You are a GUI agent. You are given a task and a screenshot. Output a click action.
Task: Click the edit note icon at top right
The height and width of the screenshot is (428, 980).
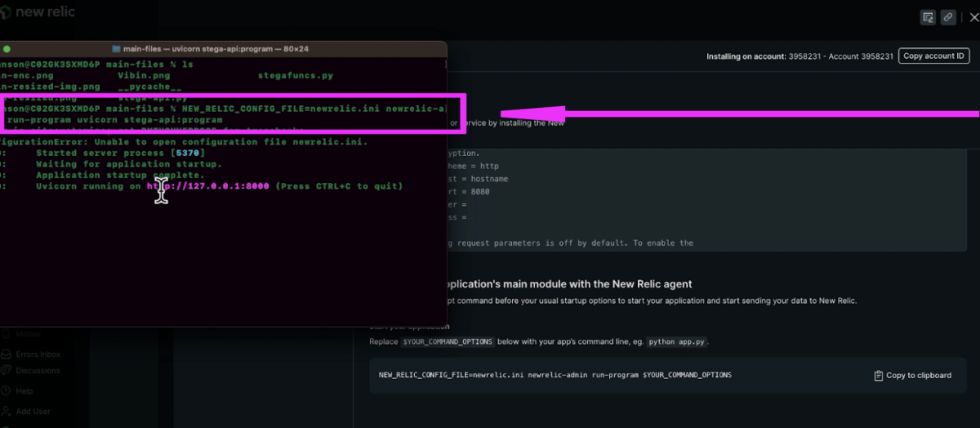coord(927,17)
